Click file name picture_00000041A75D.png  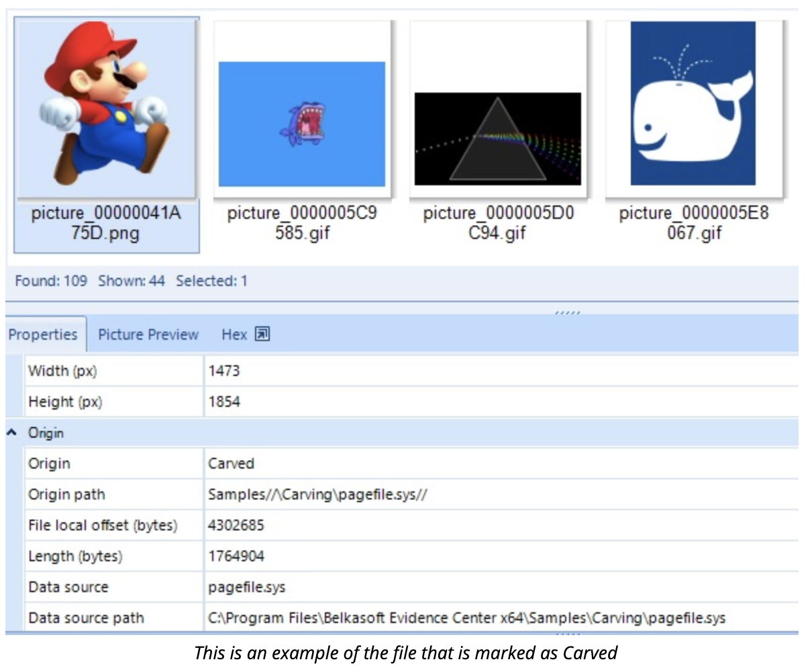point(106,224)
